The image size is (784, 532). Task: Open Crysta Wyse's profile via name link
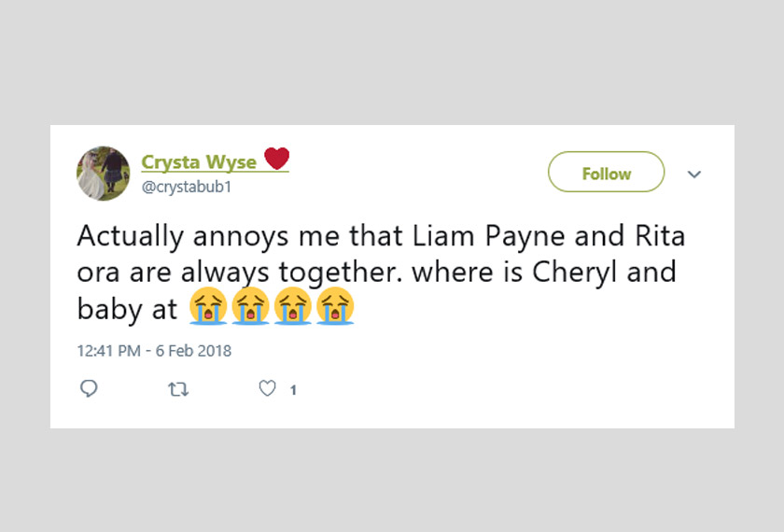point(199,161)
